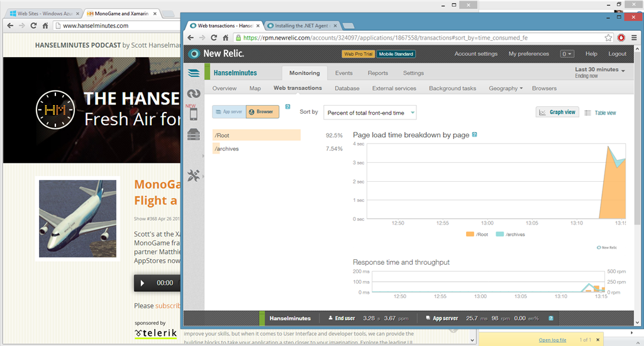Go back in the New Relic window

coord(191,38)
